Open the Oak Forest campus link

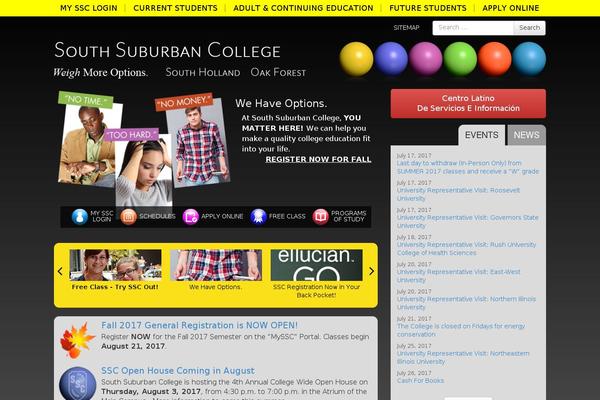pos(278,72)
